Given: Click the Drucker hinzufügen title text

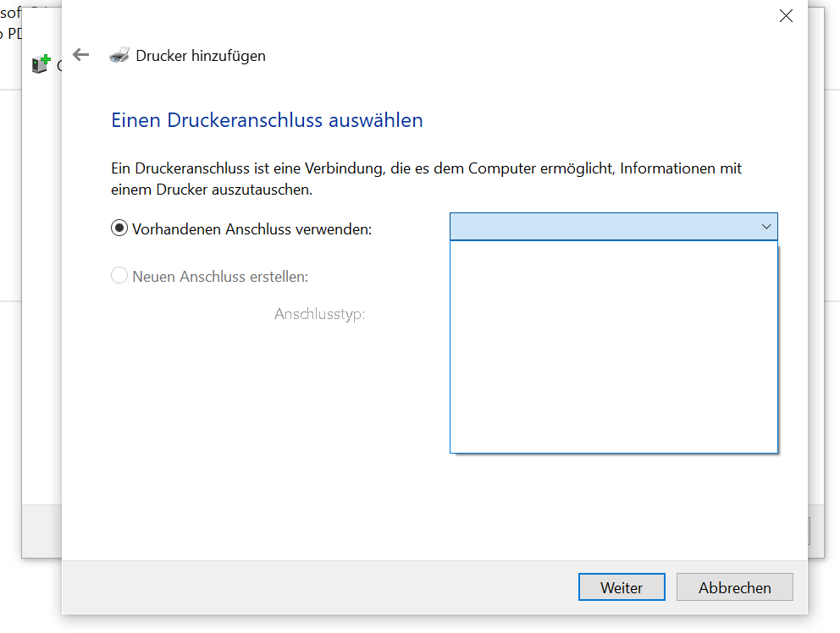Looking at the screenshot, I should pyautogui.click(x=201, y=56).
